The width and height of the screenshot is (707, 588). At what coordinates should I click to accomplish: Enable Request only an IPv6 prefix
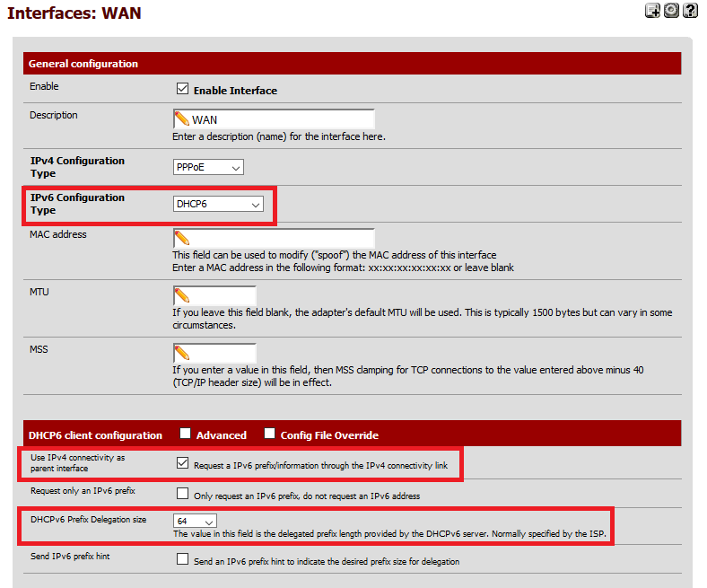click(x=183, y=494)
